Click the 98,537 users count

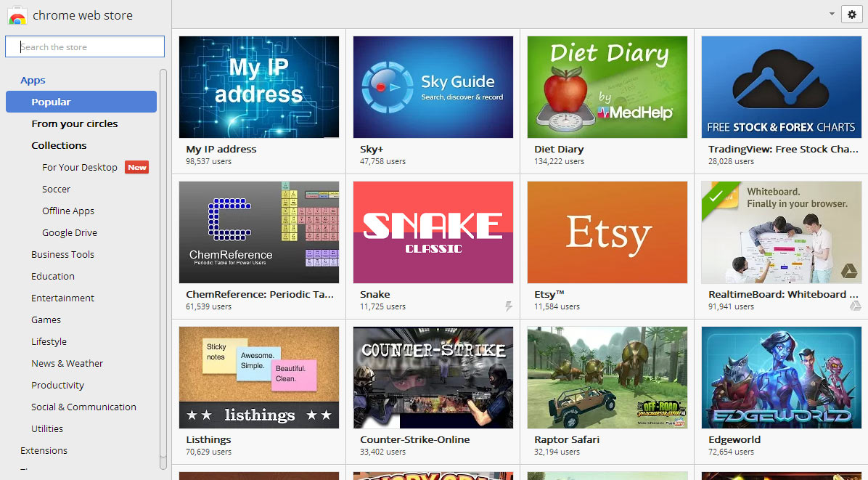pos(209,162)
